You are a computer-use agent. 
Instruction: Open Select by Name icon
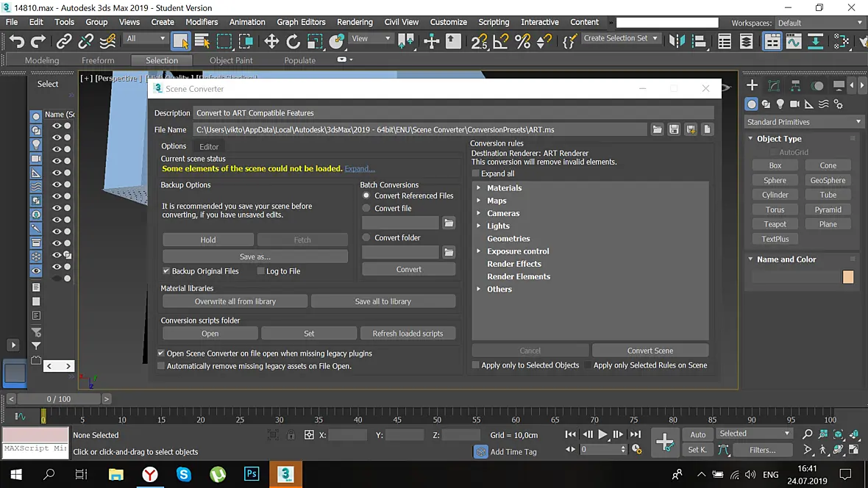(x=202, y=41)
